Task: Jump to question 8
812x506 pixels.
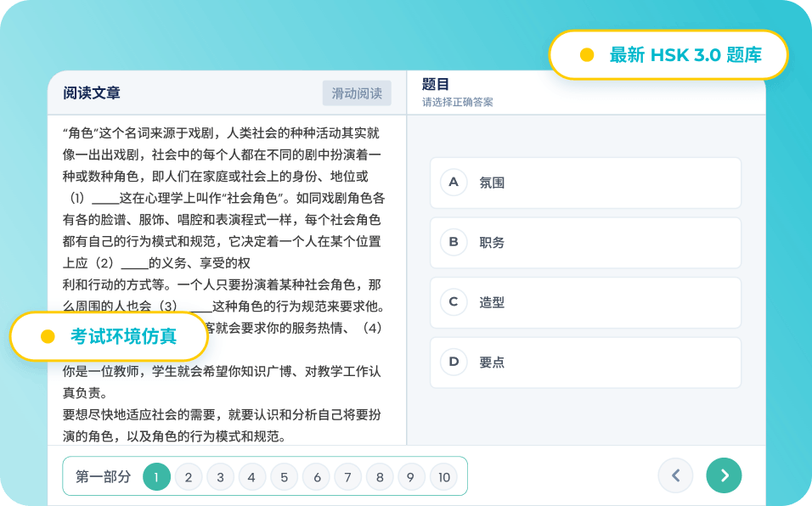Action: (380, 477)
